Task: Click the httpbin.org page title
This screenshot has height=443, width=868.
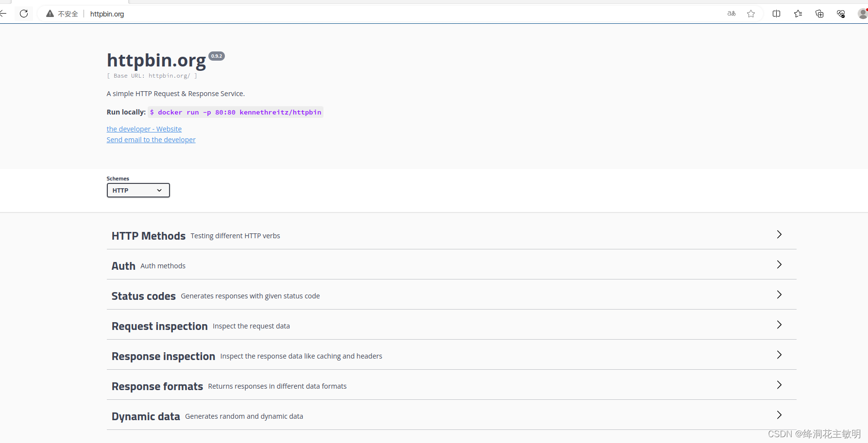Action: click(x=156, y=61)
